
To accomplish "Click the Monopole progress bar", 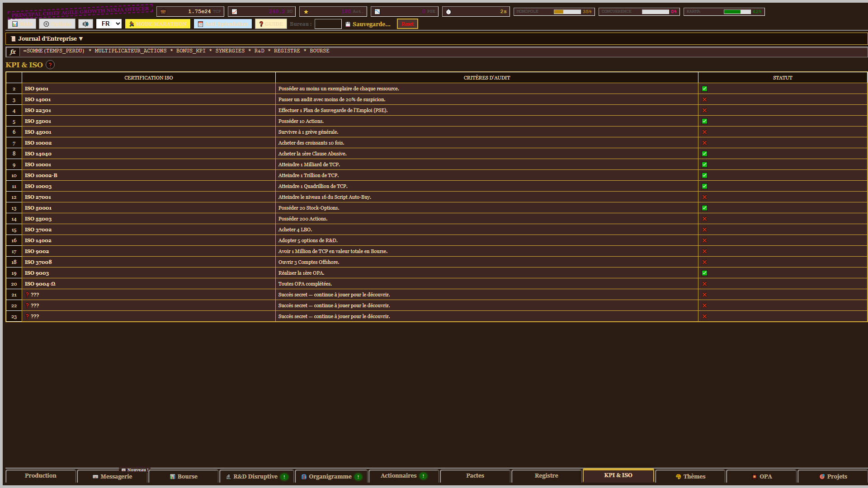I will point(567,12).
